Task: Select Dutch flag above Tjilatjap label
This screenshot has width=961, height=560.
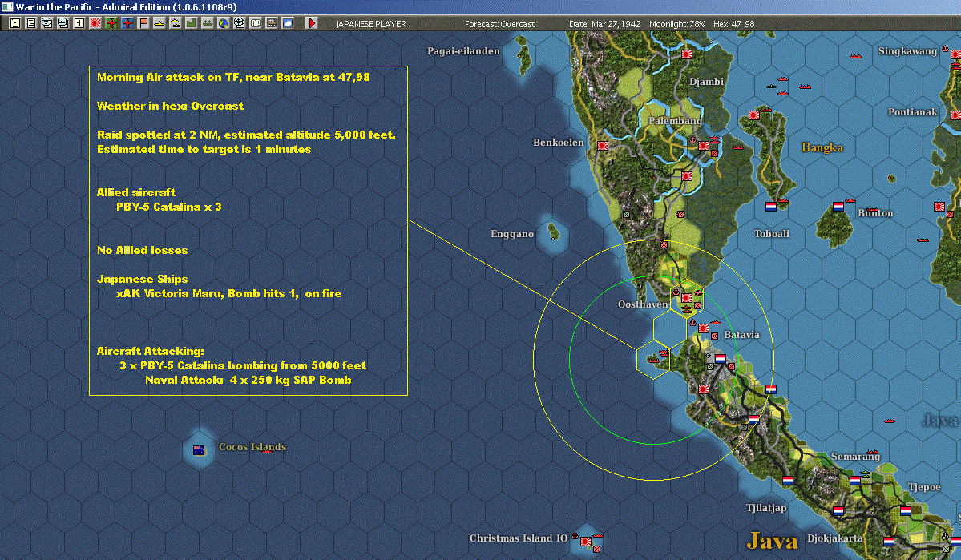Action: coord(788,481)
